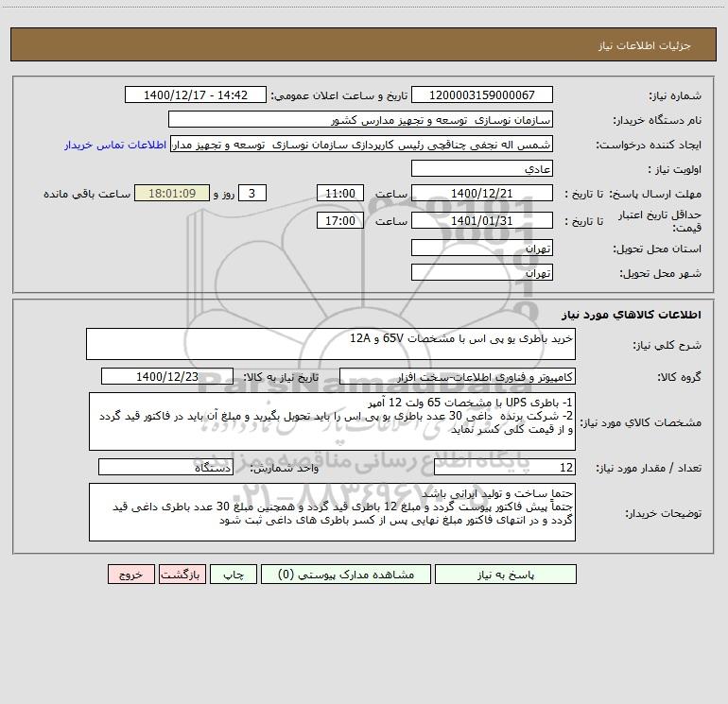Click the 'پاسخ به نیاز' button

506,575
